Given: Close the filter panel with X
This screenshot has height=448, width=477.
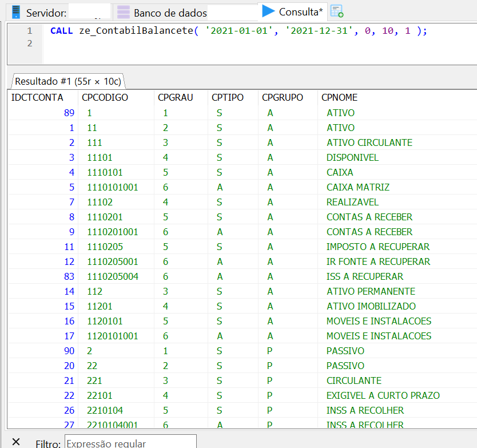Looking at the screenshot, I should pos(16,441).
